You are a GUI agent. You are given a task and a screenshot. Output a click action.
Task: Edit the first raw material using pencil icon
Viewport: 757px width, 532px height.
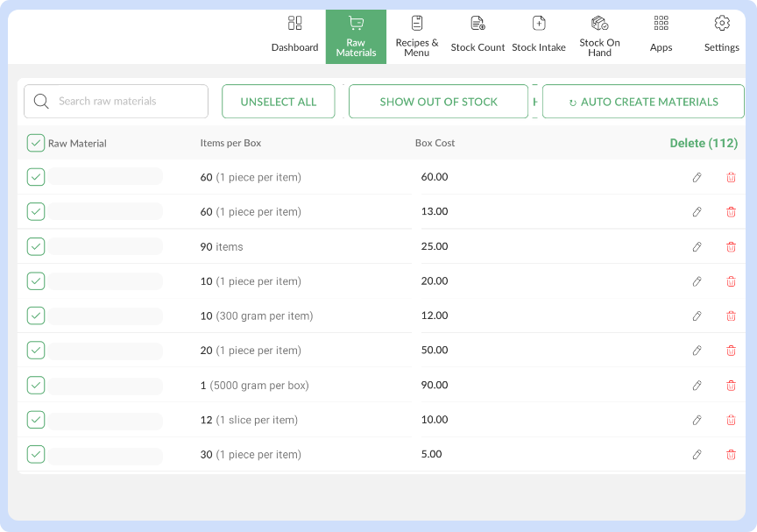697,177
